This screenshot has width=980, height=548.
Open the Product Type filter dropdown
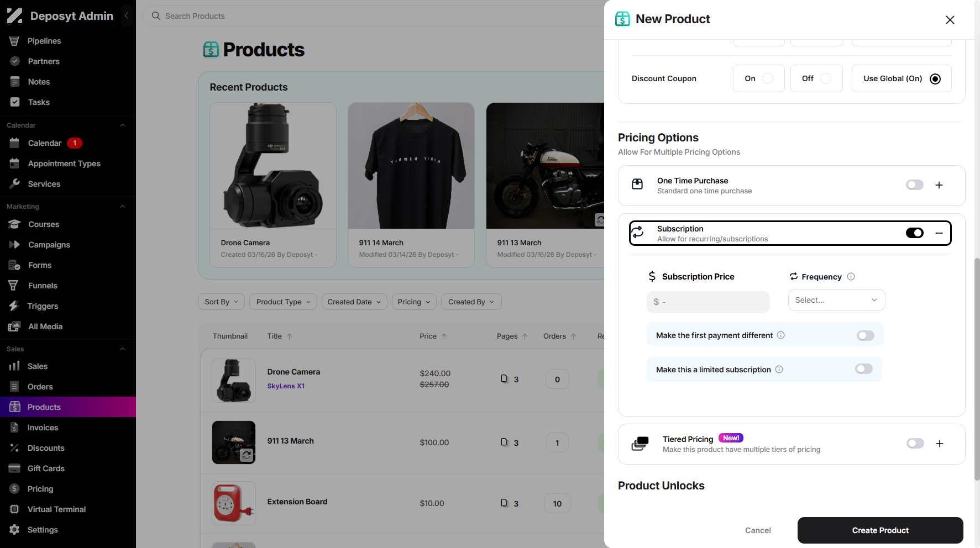283,302
